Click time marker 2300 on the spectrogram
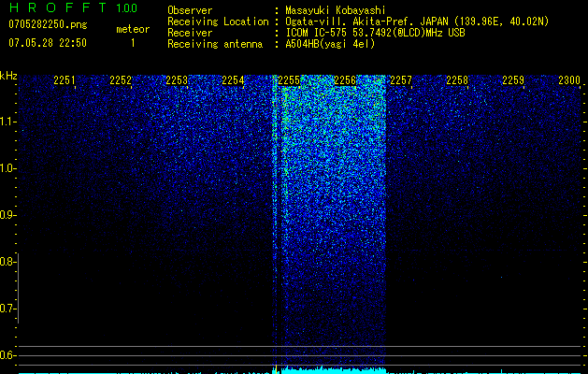Viewport: 588px width, 374px height. tap(569, 80)
